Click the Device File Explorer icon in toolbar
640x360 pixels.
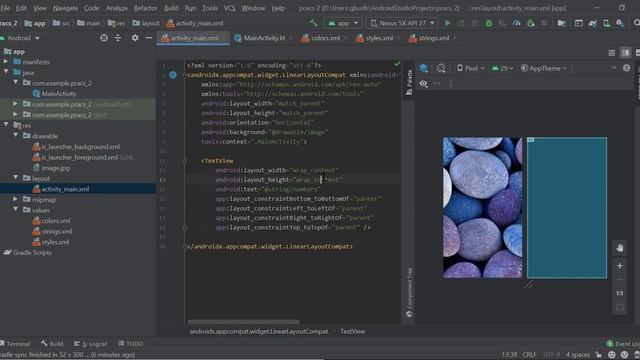coord(562,23)
